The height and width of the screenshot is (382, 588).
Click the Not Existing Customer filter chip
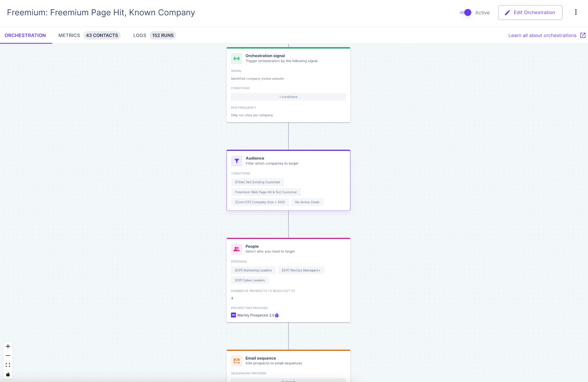(x=258, y=182)
